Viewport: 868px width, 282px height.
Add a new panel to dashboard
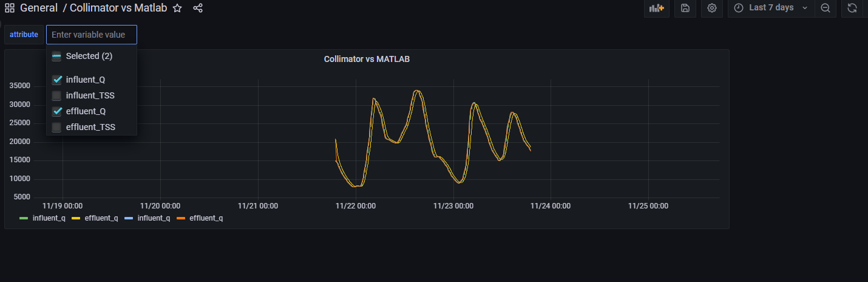click(657, 8)
